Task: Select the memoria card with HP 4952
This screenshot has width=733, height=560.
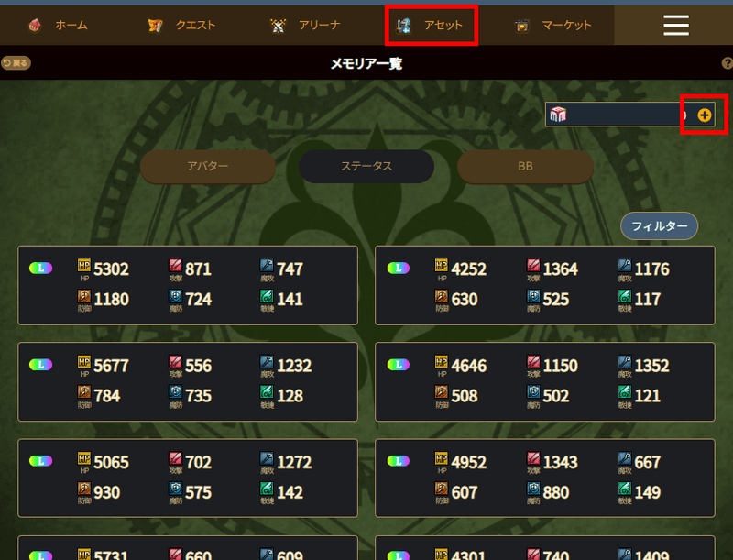Action: (545, 478)
